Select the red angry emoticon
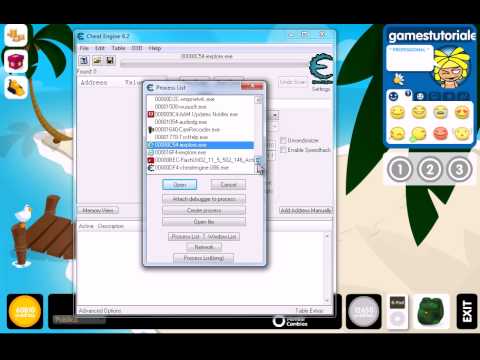The image size is (480, 360). [440, 134]
